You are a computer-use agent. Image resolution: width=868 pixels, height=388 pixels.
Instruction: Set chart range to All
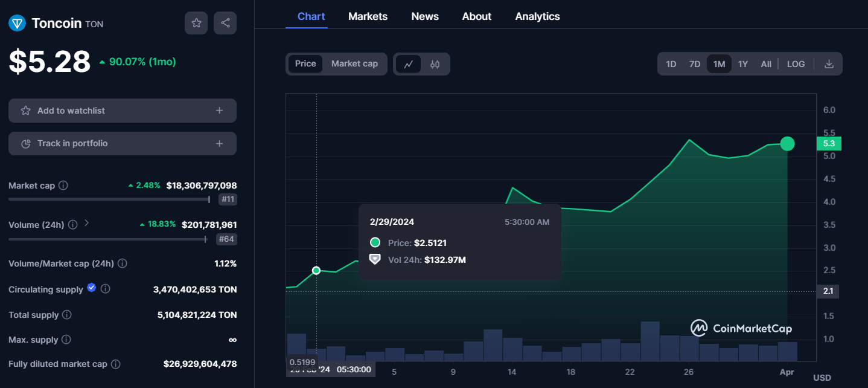point(766,64)
